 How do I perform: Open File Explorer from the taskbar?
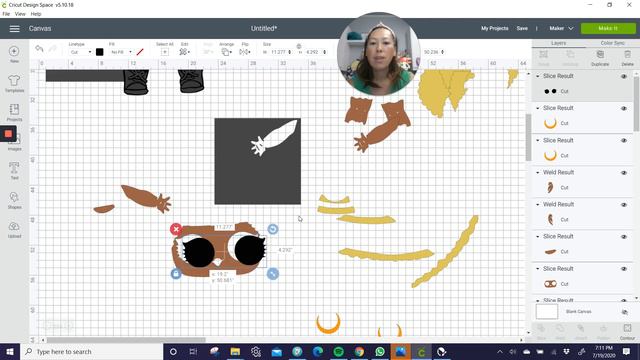pos(235,351)
